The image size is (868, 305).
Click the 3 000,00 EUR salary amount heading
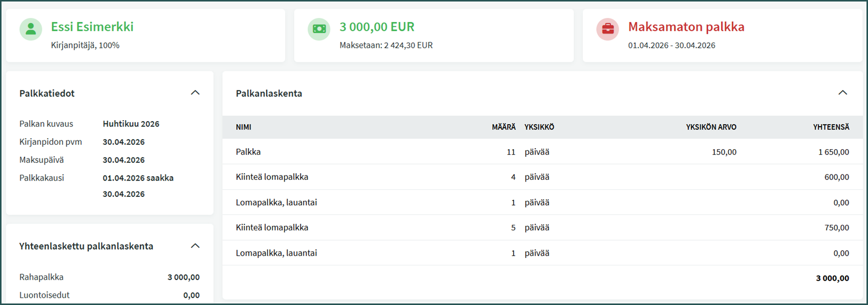pyautogui.click(x=377, y=27)
